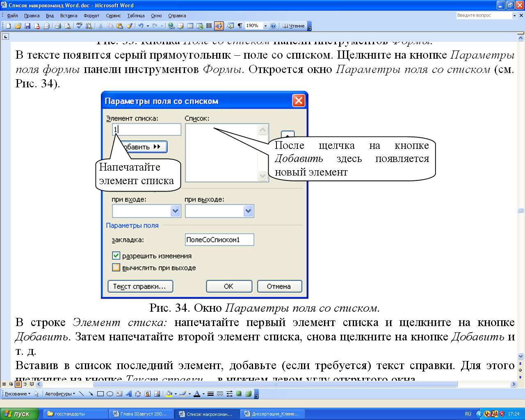This screenshot has height=420, width=525.
Task: Open the Line Style options icon
Action: tap(210, 394)
